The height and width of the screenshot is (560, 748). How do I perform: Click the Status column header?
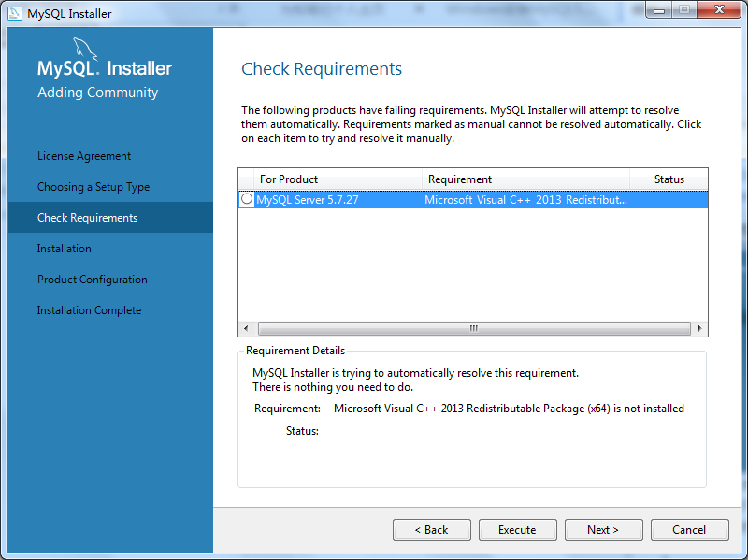pyautogui.click(x=668, y=179)
